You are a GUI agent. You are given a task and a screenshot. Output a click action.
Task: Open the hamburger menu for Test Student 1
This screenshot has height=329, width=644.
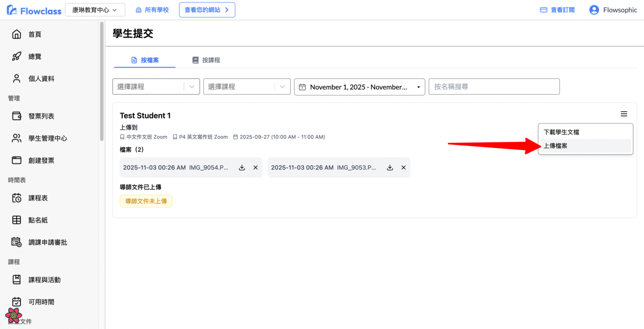624,114
